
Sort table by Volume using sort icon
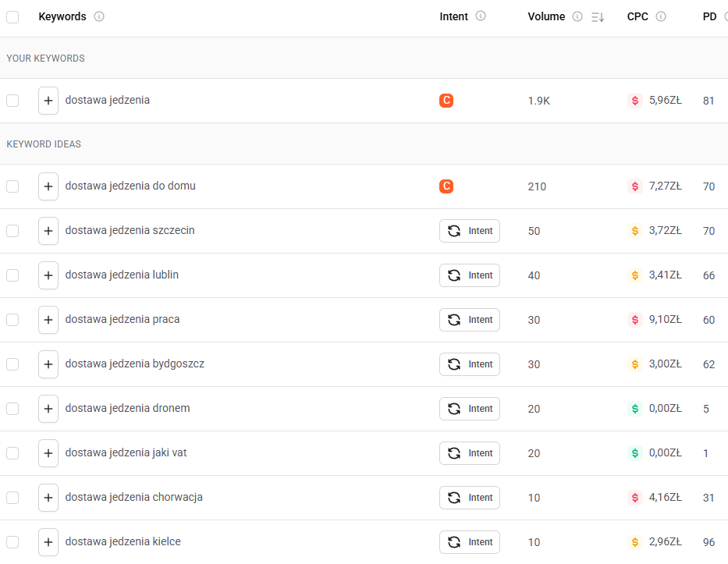pyautogui.click(x=598, y=17)
